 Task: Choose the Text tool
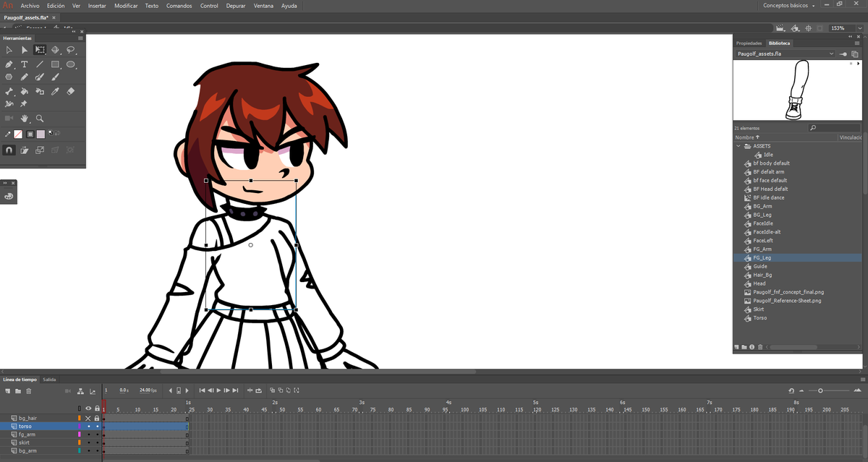[25, 64]
